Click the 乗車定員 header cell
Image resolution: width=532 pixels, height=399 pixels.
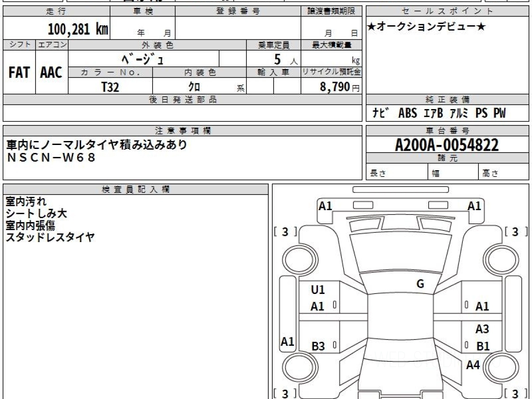274,45
